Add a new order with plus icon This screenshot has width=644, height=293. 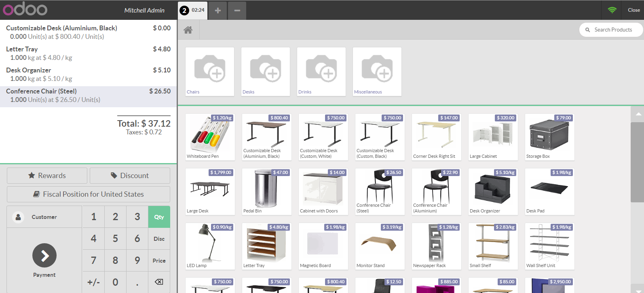pos(218,11)
